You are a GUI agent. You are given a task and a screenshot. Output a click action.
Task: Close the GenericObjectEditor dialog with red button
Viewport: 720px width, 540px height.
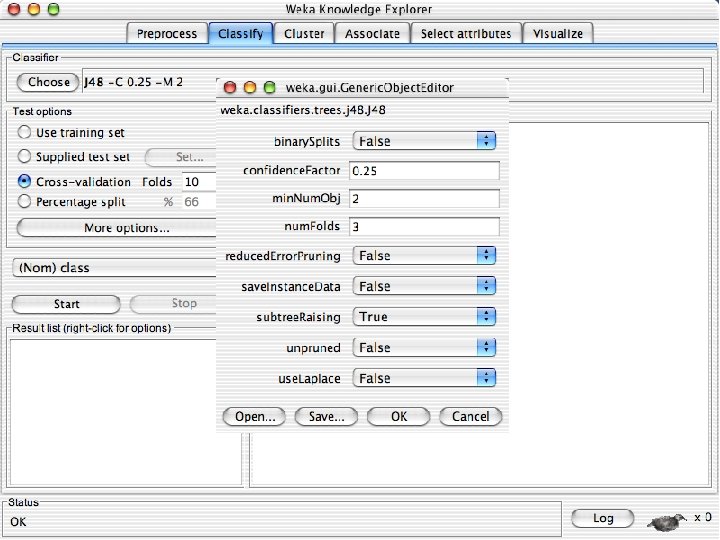click(x=230, y=87)
